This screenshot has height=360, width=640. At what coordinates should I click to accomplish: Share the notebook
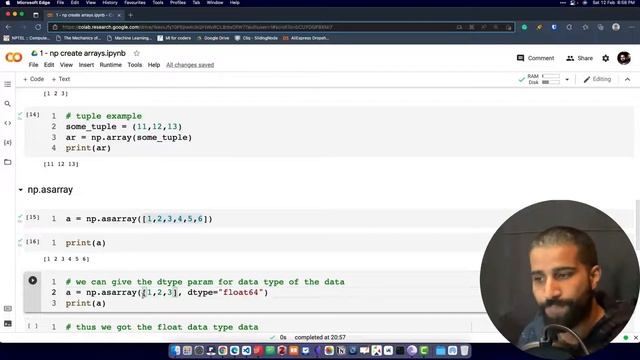point(580,58)
